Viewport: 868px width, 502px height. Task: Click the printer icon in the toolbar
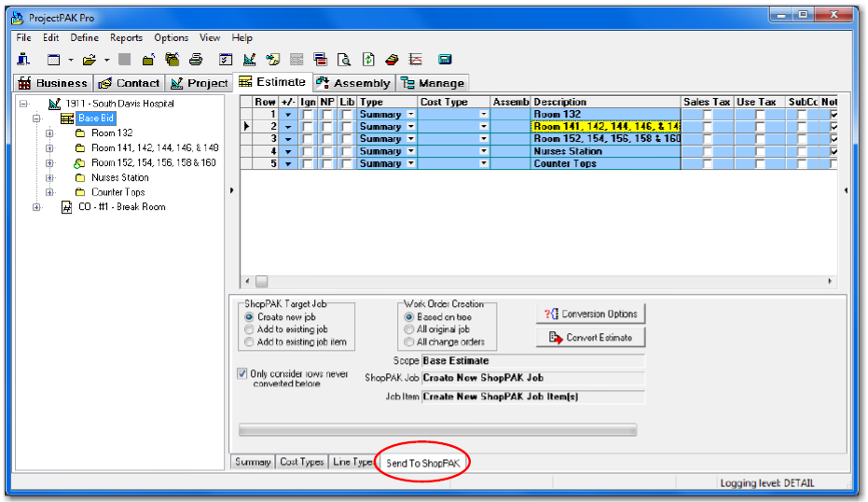[196, 60]
